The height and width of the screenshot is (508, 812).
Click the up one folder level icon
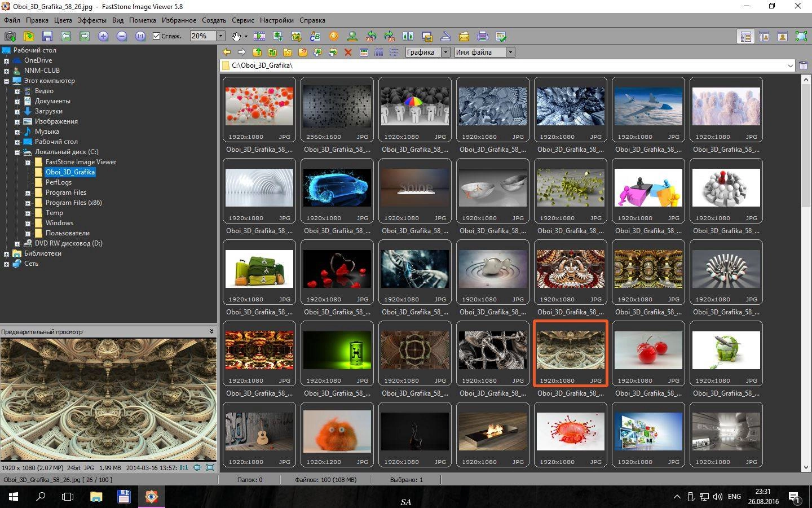(257, 52)
